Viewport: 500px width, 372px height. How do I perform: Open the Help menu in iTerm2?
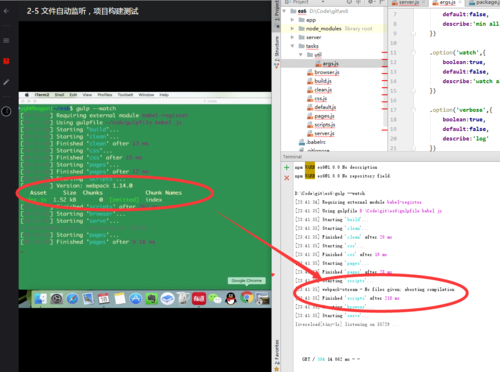pos(164,95)
